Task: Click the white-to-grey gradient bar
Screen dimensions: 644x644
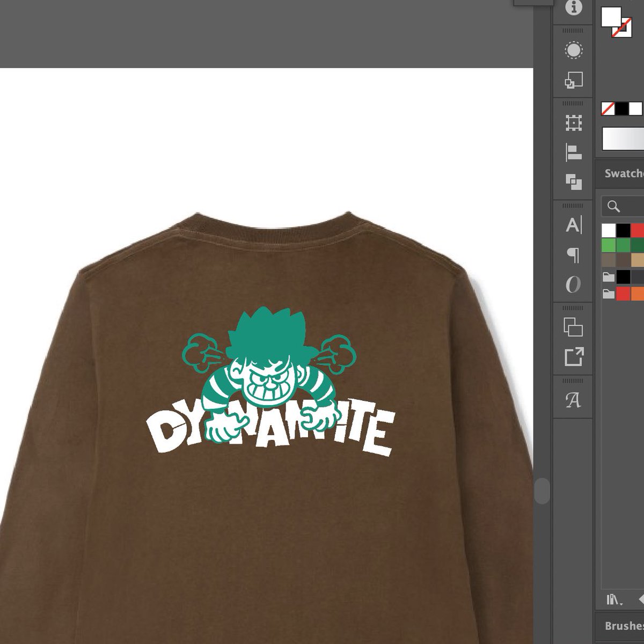Action: (x=623, y=138)
